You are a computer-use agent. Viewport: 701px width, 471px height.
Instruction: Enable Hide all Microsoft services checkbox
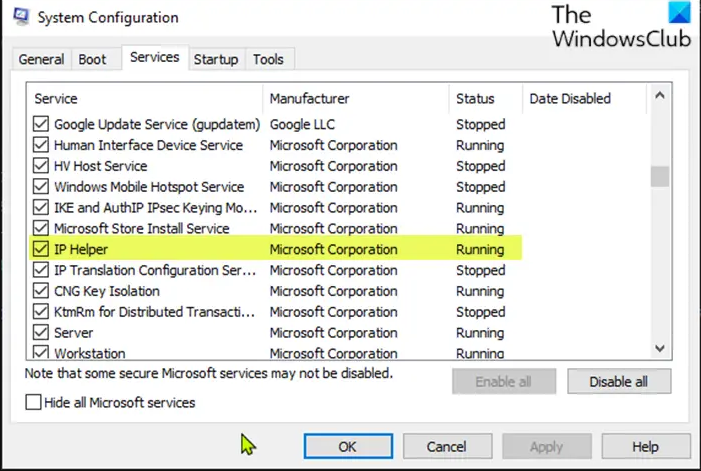[34, 403]
